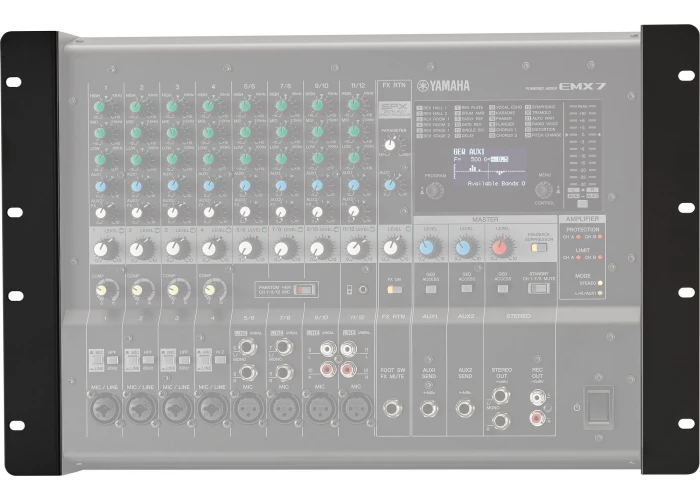
Task: Click the channel 1 MIC/LINE combo input jack
Action: tap(103, 408)
